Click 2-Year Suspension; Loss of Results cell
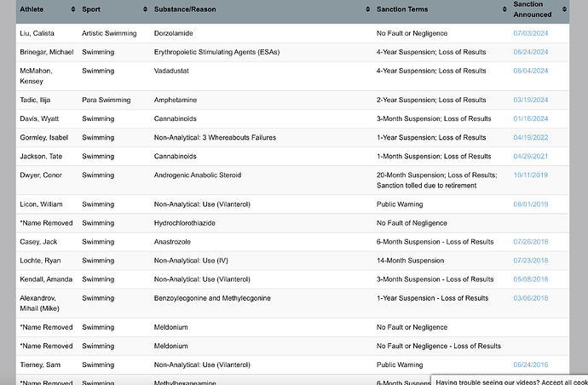The image size is (588, 385). (431, 101)
